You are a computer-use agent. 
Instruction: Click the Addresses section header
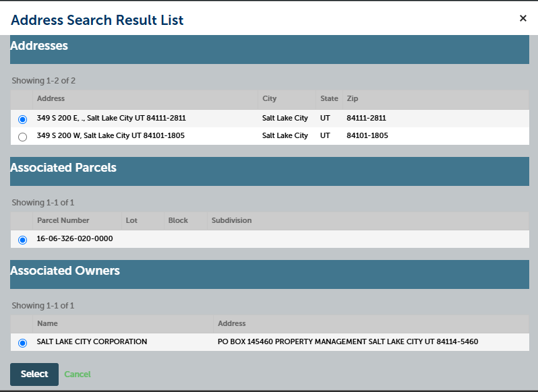click(270, 49)
